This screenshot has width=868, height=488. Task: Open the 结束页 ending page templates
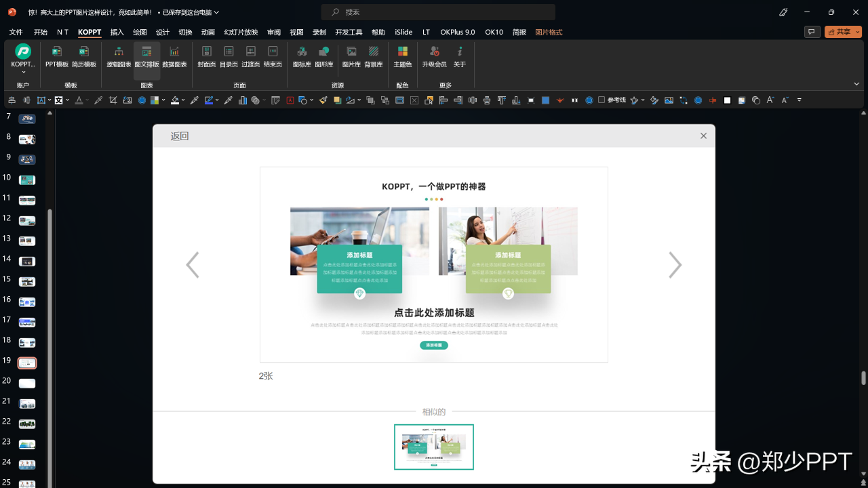(273, 56)
